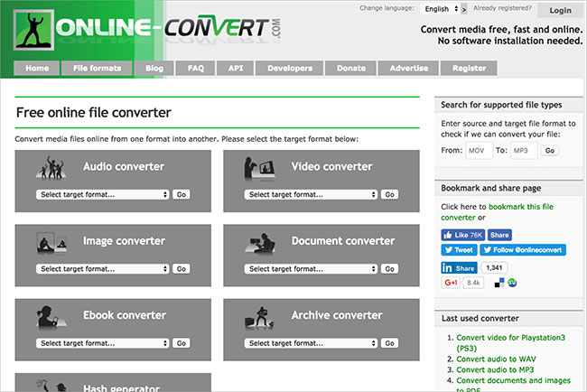Click the Archive converter boxes icon
This screenshot has height=392, width=587.
259,318
